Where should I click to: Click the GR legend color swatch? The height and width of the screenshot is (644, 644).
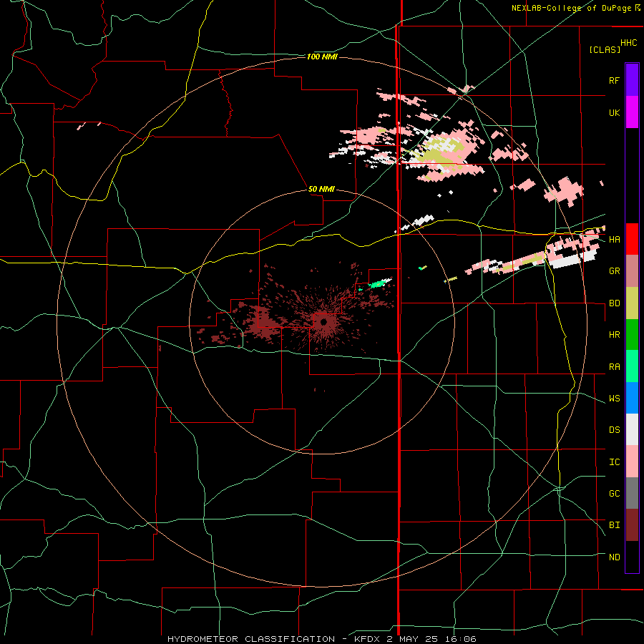click(632, 271)
